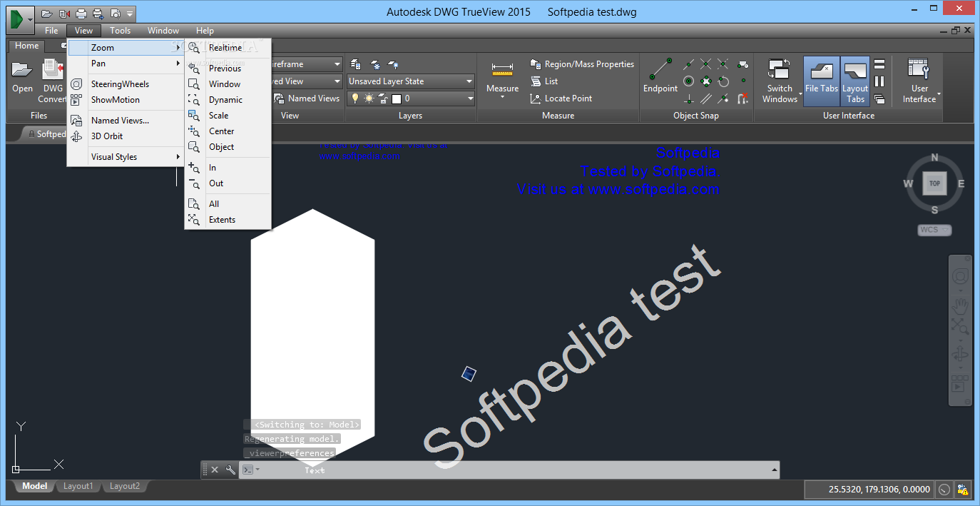Turn off object snaps with the magnet icon
The image size is (980, 506).
pos(743,98)
